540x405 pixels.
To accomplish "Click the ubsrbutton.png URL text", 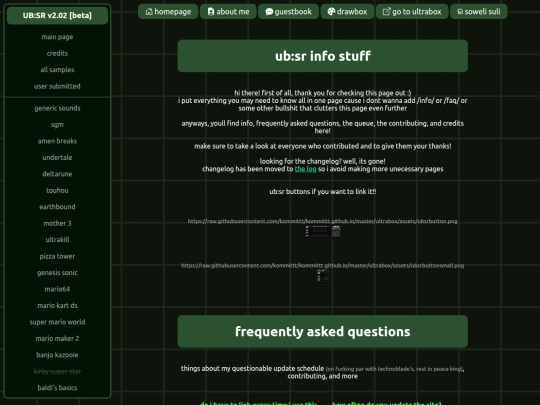I will pos(322,221).
